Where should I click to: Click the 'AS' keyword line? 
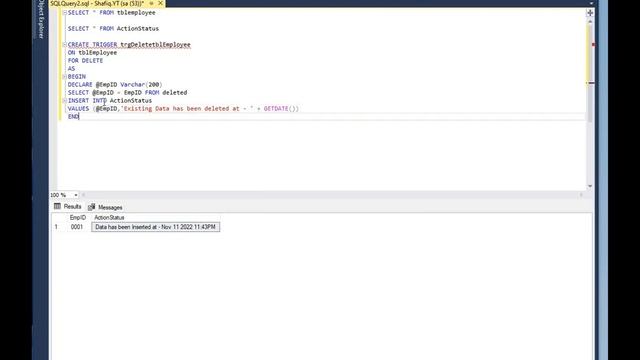71,69
